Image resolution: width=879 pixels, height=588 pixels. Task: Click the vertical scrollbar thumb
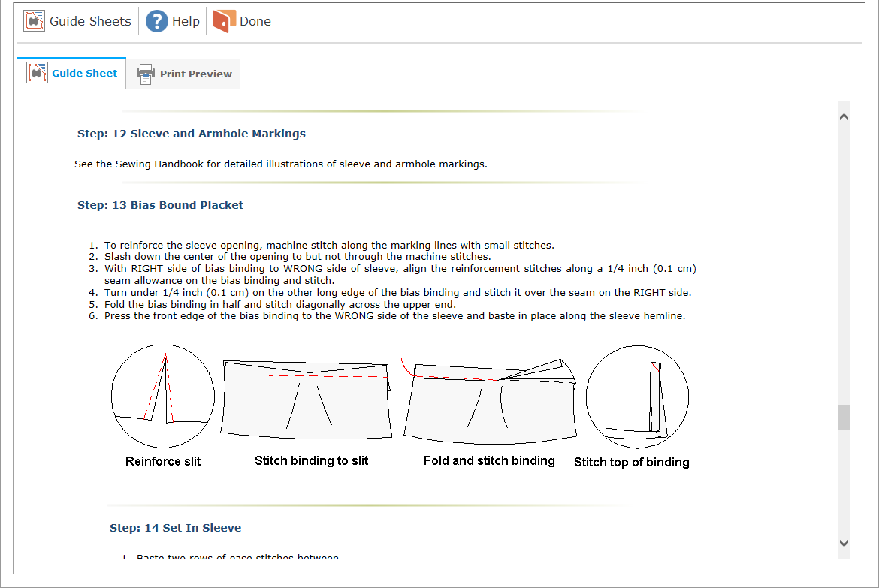tap(844, 418)
